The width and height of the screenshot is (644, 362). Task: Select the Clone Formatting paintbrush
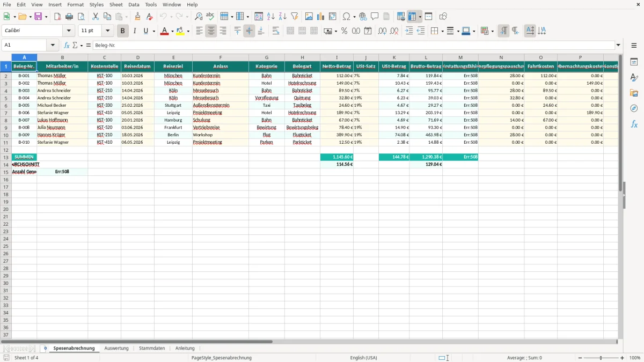coord(138,17)
